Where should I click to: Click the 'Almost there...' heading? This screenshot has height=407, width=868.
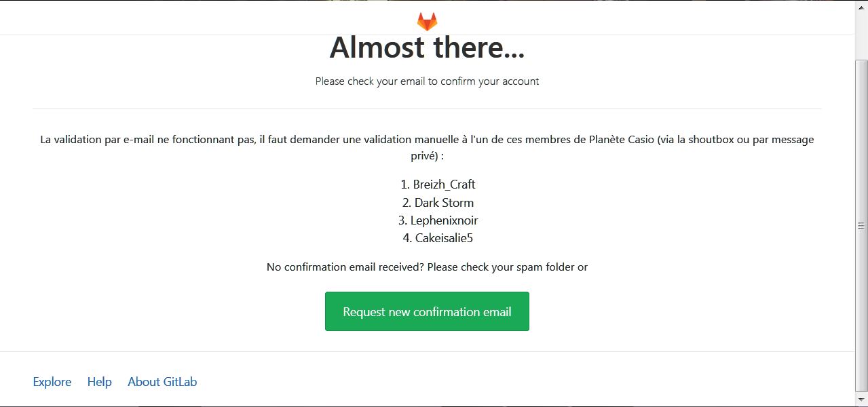[427, 47]
